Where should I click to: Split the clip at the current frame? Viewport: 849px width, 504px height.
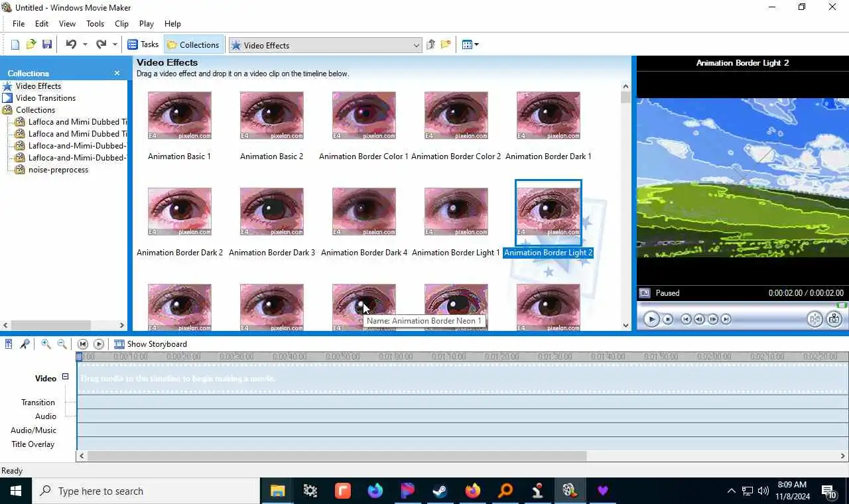point(815,319)
